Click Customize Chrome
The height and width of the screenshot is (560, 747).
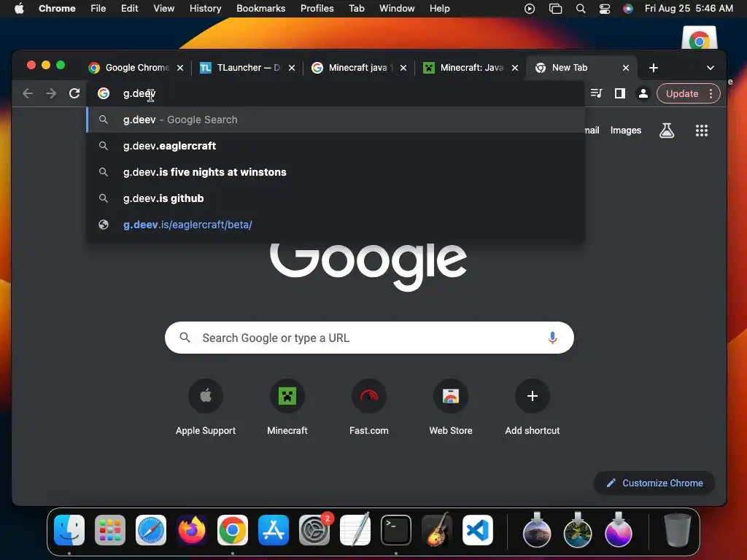click(x=654, y=483)
